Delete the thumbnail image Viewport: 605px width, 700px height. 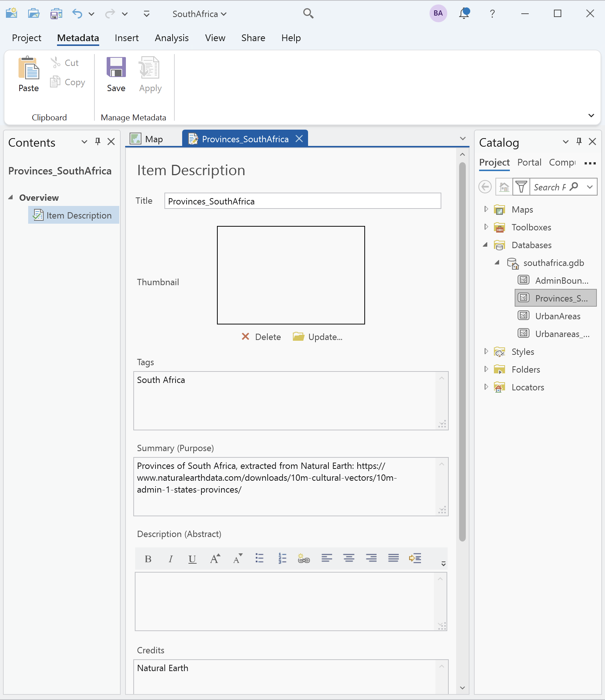[261, 337]
